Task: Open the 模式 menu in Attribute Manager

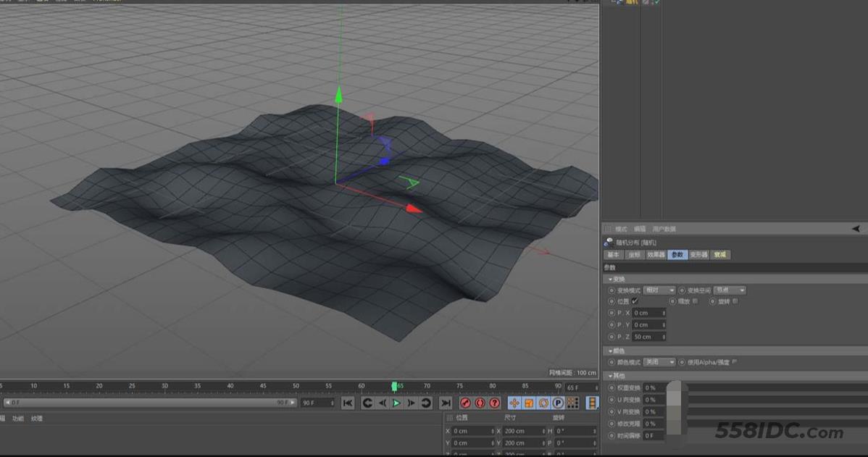Action: pyautogui.click(x=621, y=229)
